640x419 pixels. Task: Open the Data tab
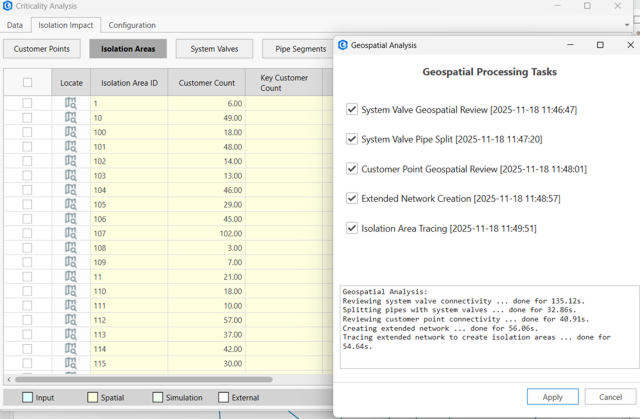tap(15, 25)
